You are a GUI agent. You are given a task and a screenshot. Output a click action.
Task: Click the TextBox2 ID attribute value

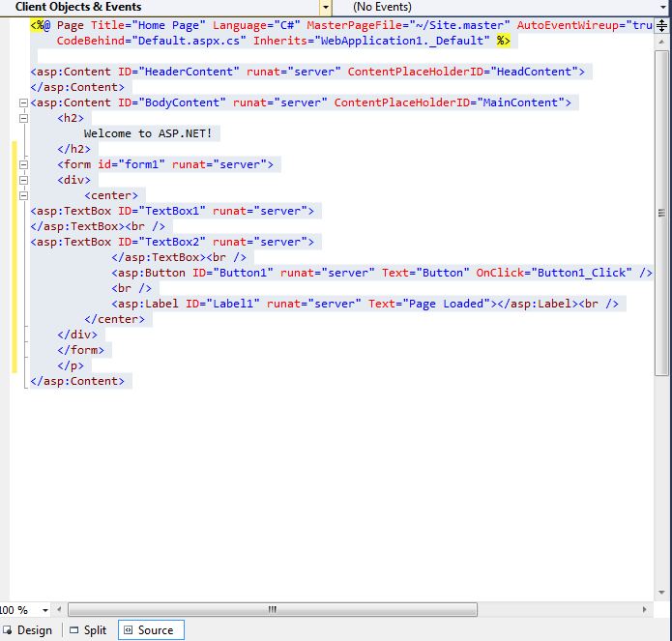172,242
